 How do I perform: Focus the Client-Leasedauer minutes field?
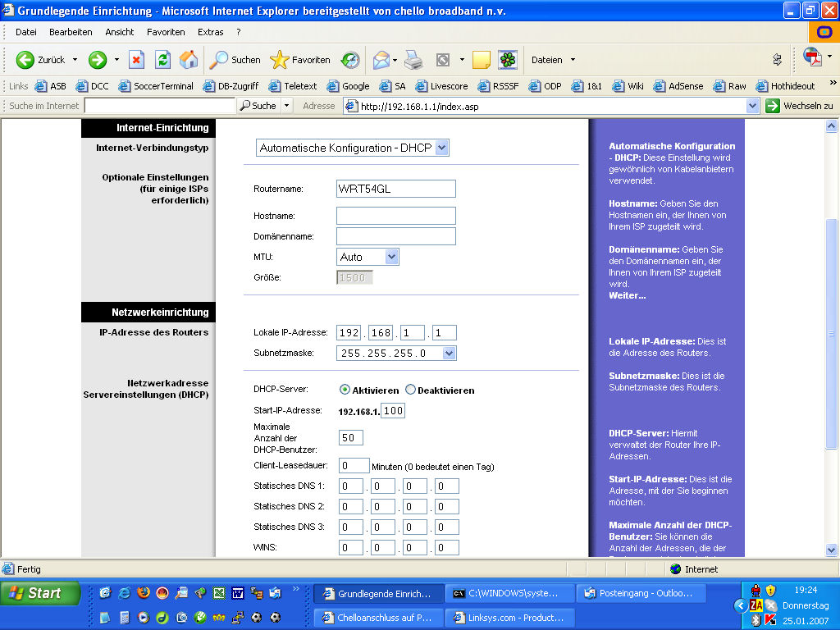(x=354, y=466)
